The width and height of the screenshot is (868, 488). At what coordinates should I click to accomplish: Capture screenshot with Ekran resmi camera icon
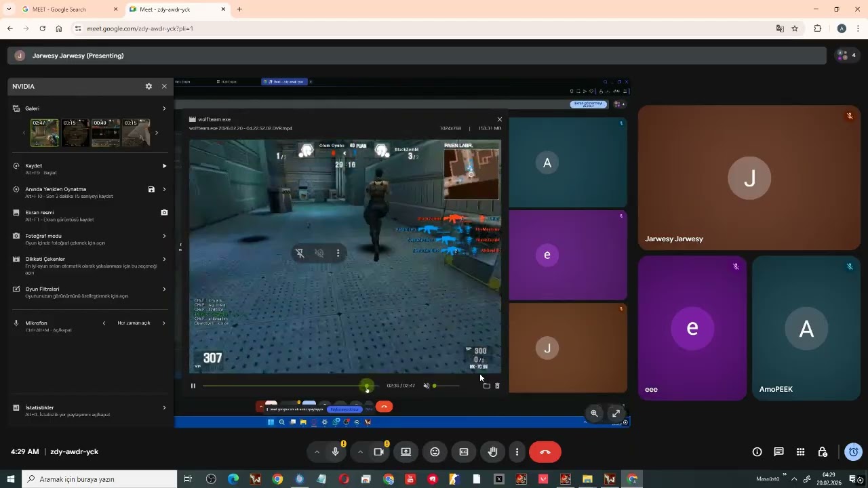pyautogui.click(x=164, y=213)
